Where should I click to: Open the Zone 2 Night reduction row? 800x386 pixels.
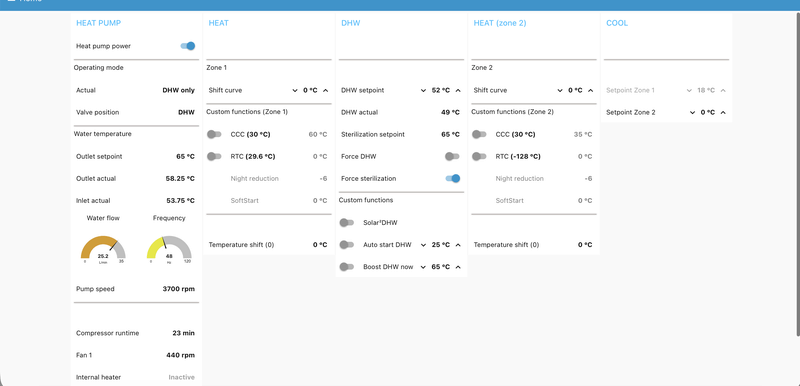coord(533,178)
